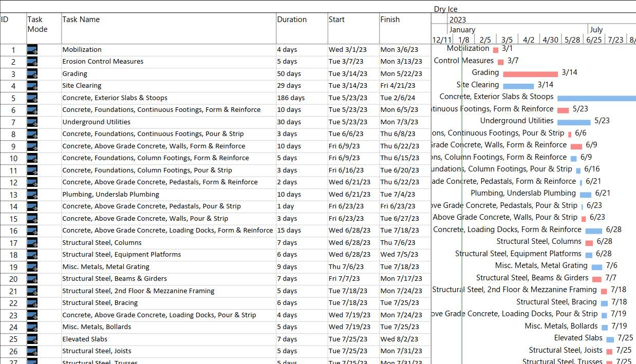Click task mode icon for Structural Steel, Bracing
The image size is (636, 364).
32,303
